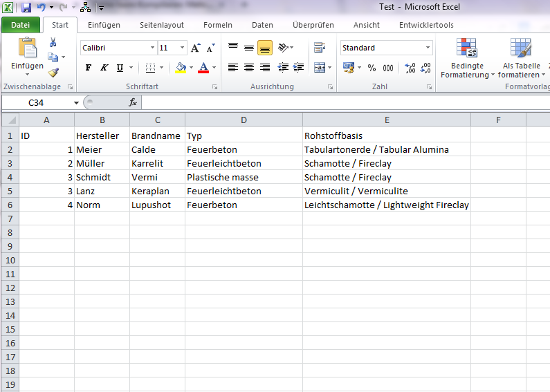Click the wrap text icon
Viewport: 550px width, 392px height.
click(320, 47)
